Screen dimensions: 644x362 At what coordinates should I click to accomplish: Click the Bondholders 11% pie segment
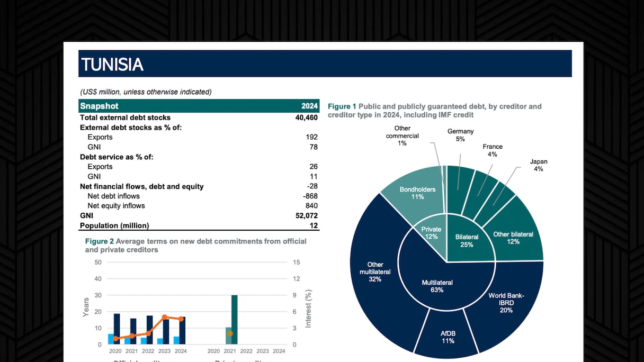click(x=417, y=193)
